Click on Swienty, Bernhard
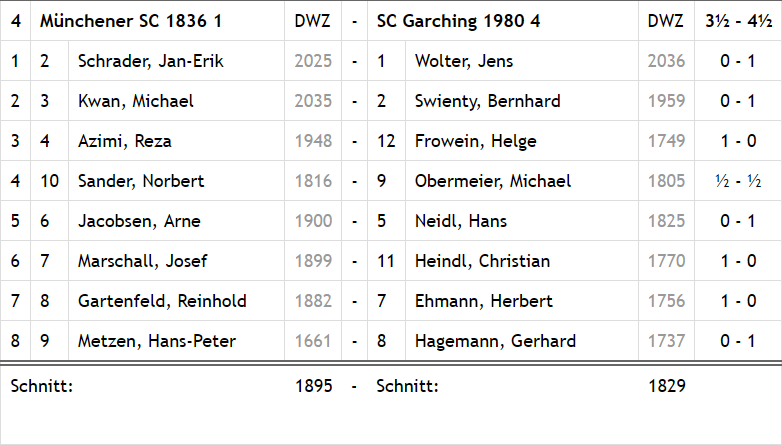The height and width of the screenshot is (445, 782). pyautogui.click(x=487, y=101)
